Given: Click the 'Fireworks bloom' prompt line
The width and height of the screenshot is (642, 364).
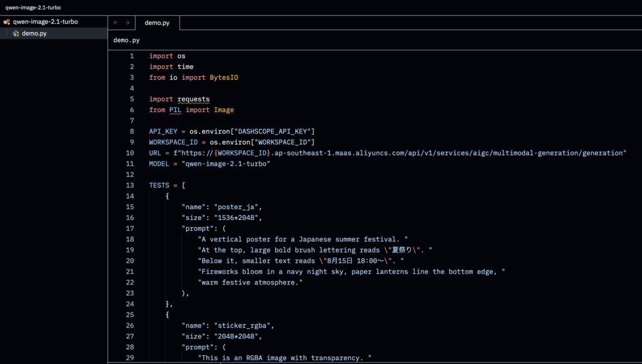Looking at the screenshot, I should click(351, 271).
